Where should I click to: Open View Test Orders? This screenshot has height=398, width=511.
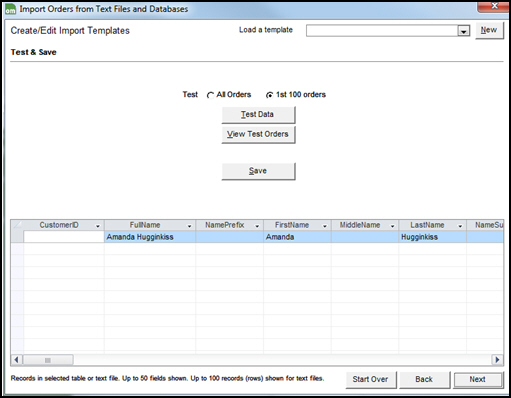(x=258, y=134)
